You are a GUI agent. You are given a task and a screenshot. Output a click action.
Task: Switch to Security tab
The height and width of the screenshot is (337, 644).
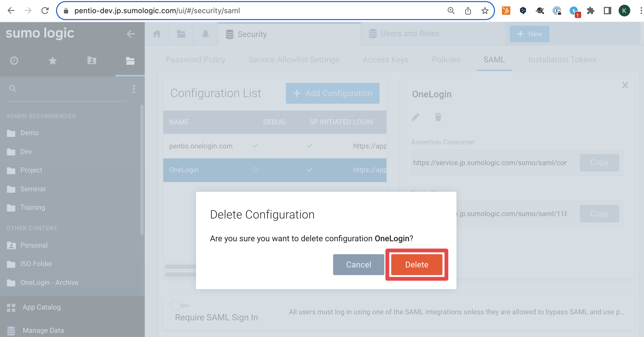click(289, 34)
